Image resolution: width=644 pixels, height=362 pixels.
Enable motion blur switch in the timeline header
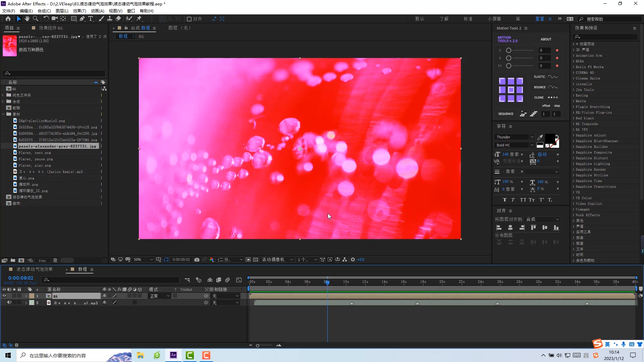(227, 280)
